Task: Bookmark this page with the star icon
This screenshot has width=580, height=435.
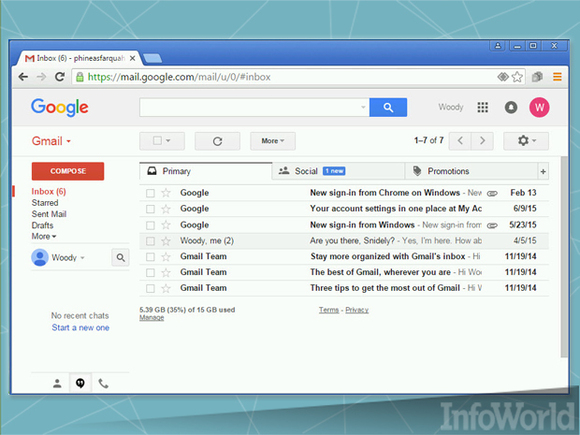Action: coord(517,77)
